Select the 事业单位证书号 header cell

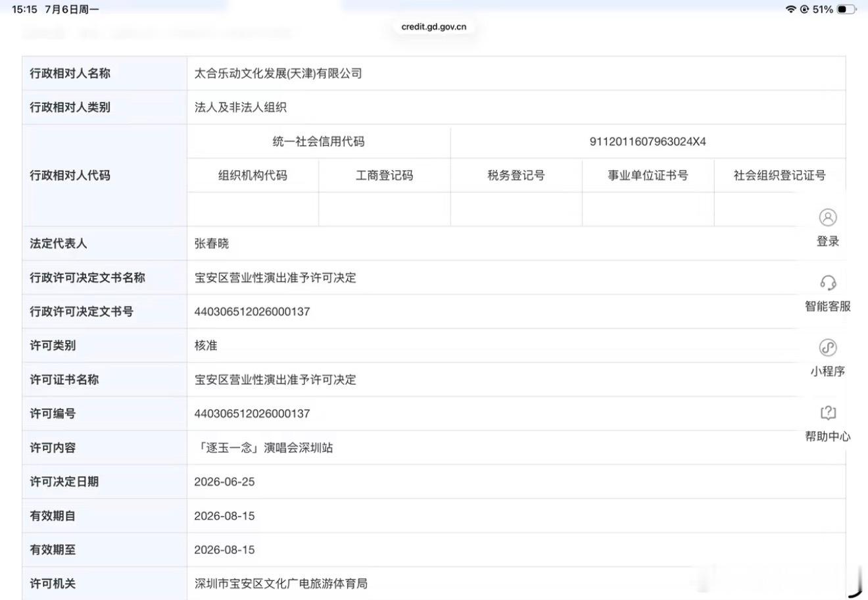(x=648, y=176)
